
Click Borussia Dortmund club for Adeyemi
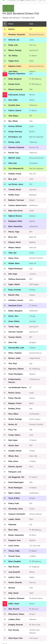tap(36, 66)
